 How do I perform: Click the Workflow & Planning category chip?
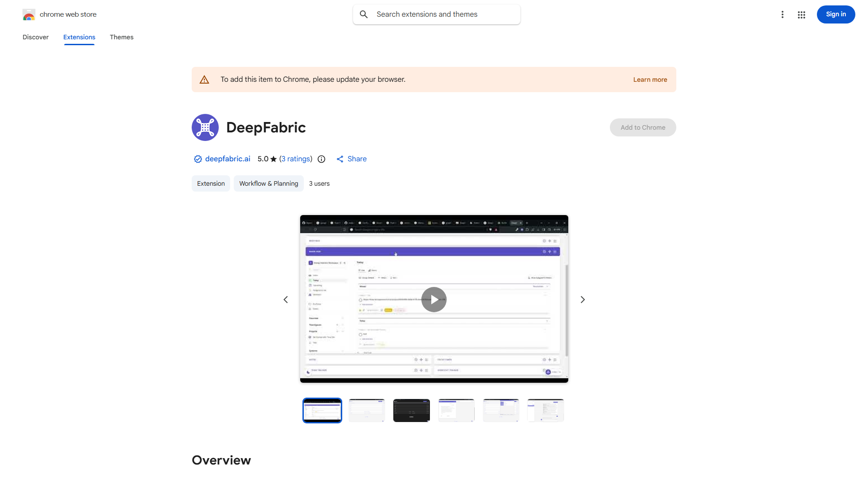click(x=268, y=183)
